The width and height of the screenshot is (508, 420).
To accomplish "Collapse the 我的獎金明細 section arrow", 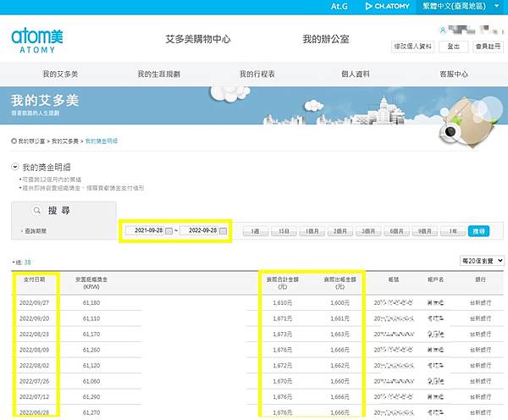I will tap(15, 167).
